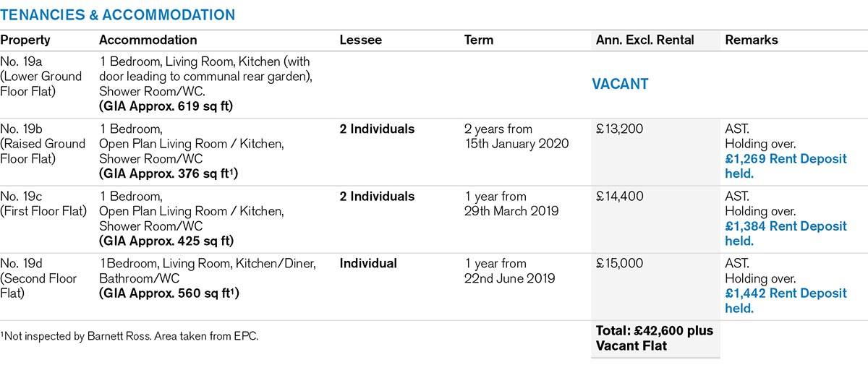Click the Term column header
Image resolution: width=868 pixels, height=365 pixels.
point(479,40)
